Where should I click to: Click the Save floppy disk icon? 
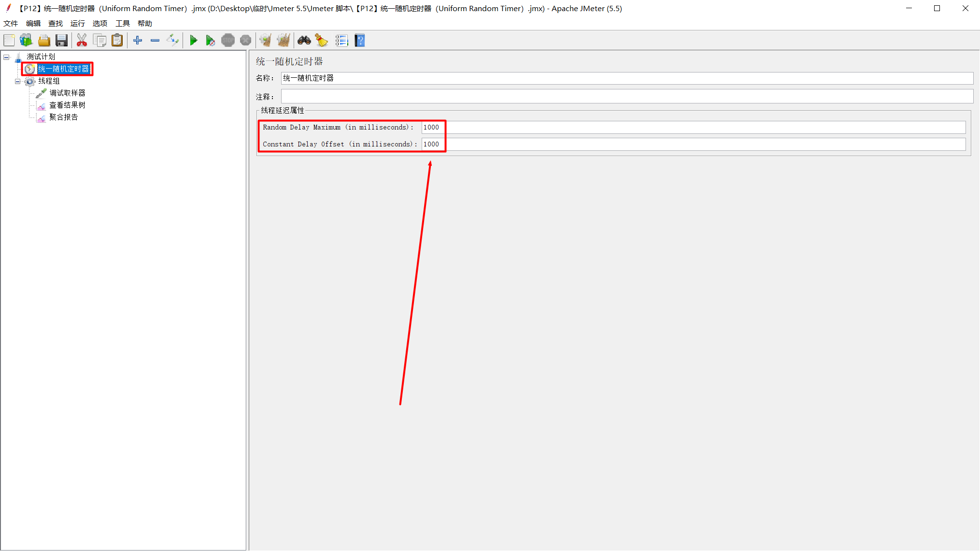coord(61,41)
